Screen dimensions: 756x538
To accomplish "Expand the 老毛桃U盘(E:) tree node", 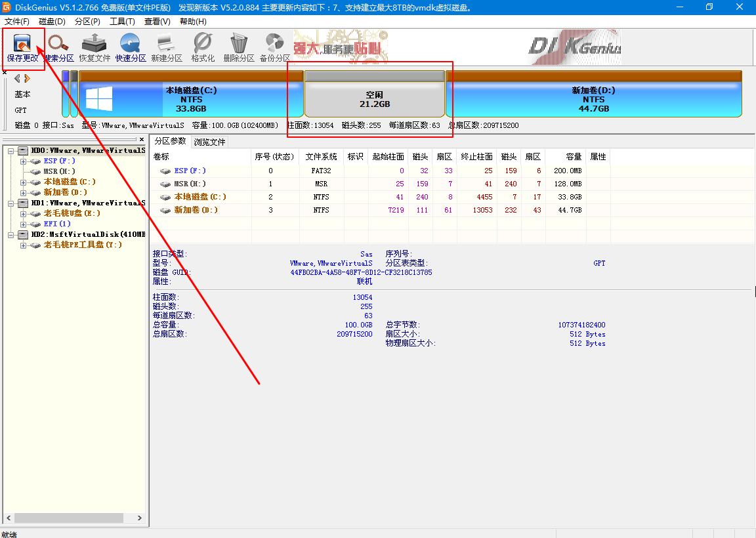I will (23, 214).
